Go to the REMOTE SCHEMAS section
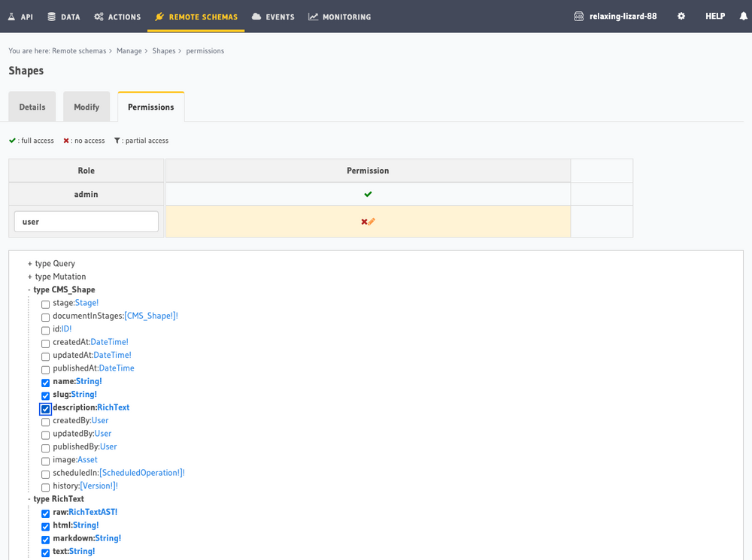Screen dimensions: 752x560 click(159, 15)
